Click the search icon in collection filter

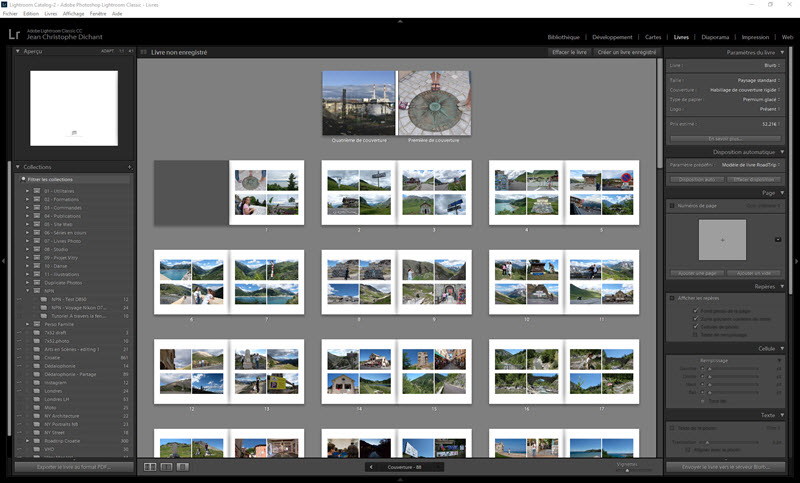23,180
